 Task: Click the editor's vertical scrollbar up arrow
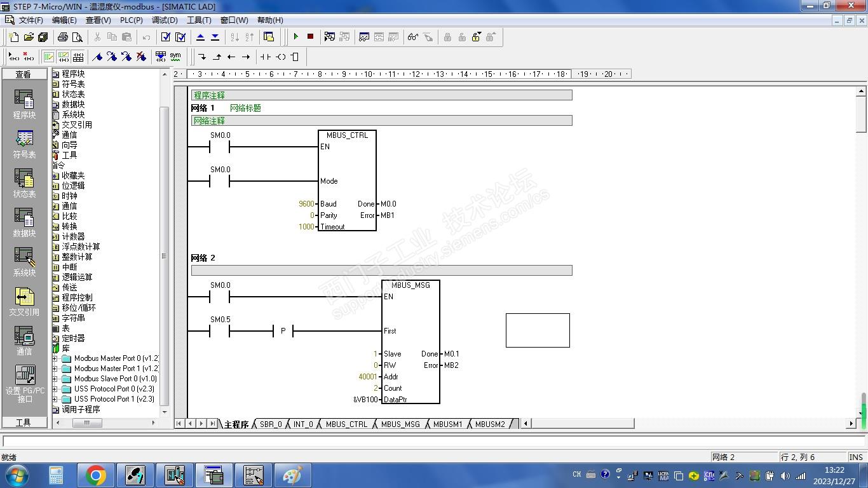point(862,91)
